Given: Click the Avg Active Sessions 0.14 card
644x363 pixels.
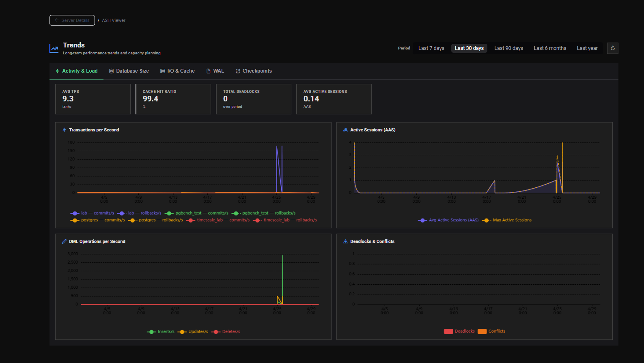Looking at the screenshot, I should 334,99.
